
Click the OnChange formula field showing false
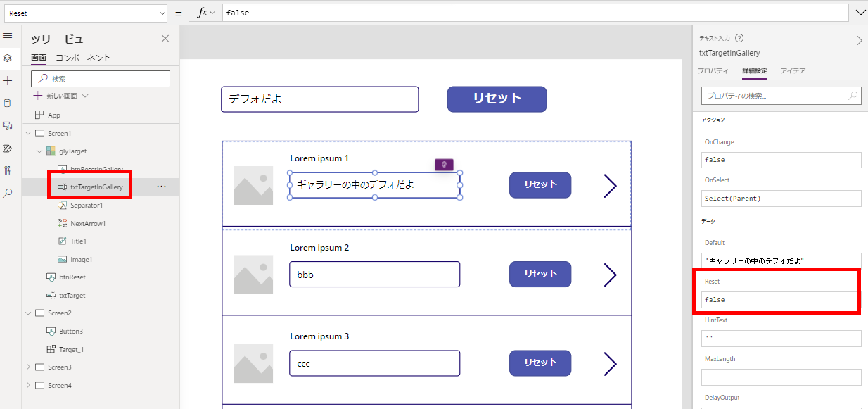point(780,160)
